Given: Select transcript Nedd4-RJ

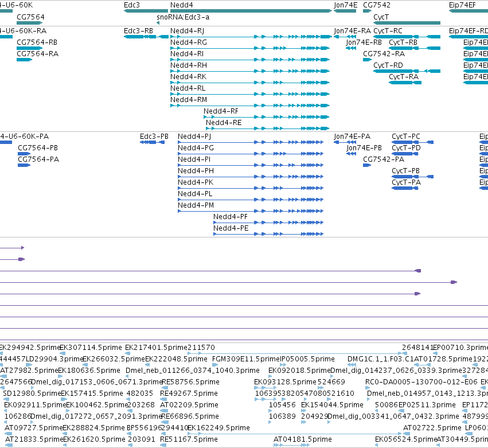Looking at the screenshot, I should point(187,31).
